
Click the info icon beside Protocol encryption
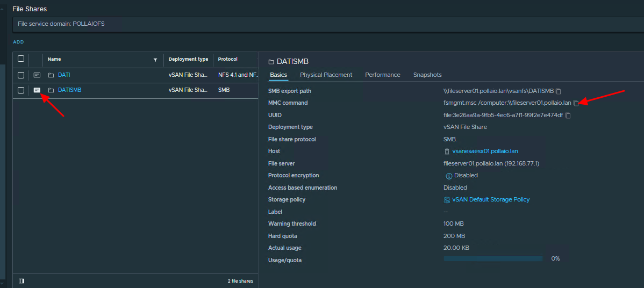[x=449, y=176]
